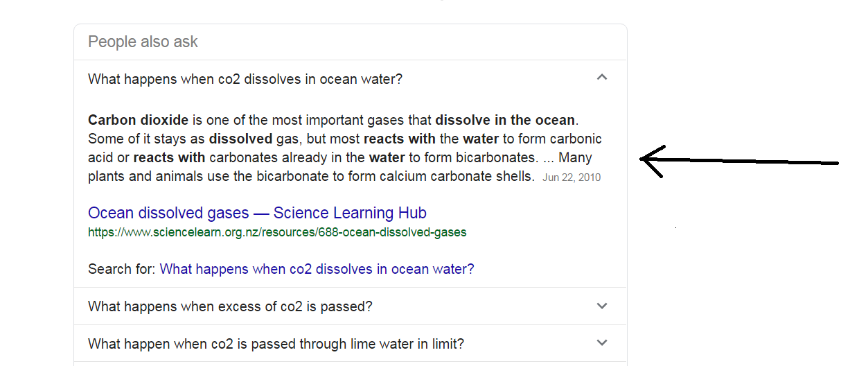Open 'Ocean dissolved gases — Science Learning Hub' link
The height and width of the screenshot is (366, 868).
(257, 213)
